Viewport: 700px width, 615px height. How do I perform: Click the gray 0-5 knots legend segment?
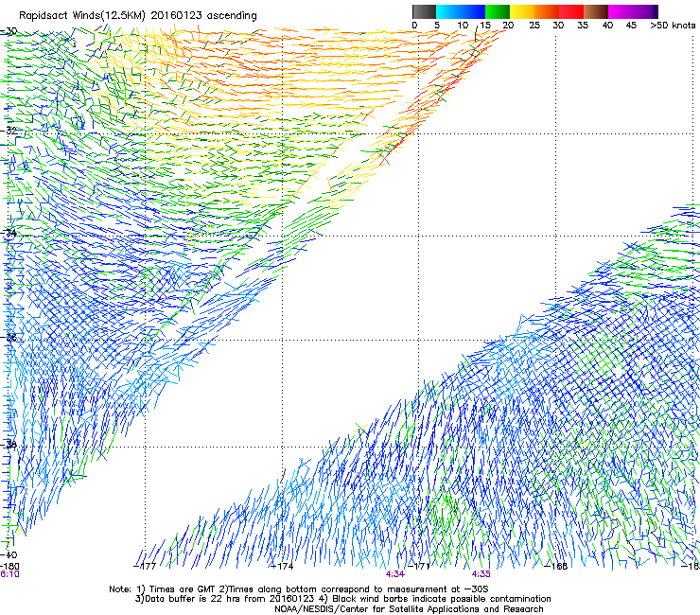[424, 11]
